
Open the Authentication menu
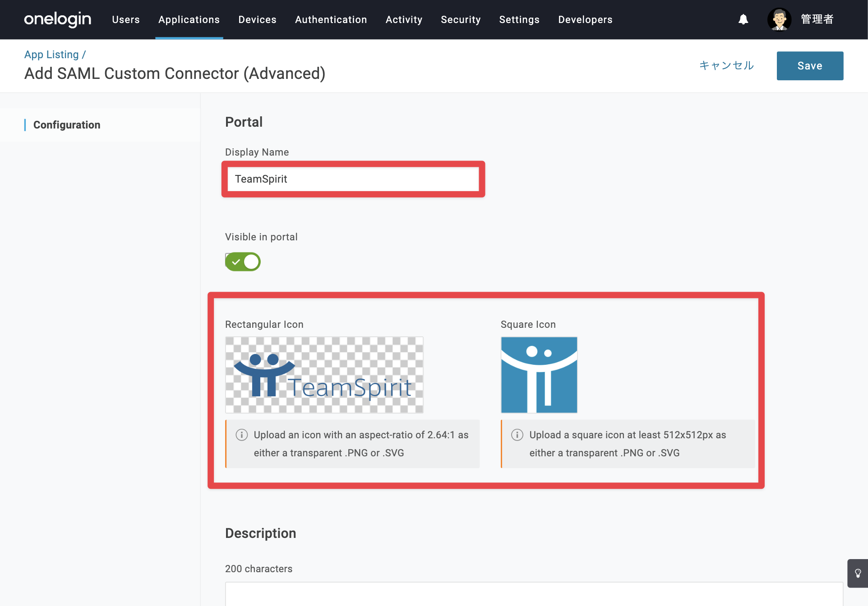pos(331,19)
